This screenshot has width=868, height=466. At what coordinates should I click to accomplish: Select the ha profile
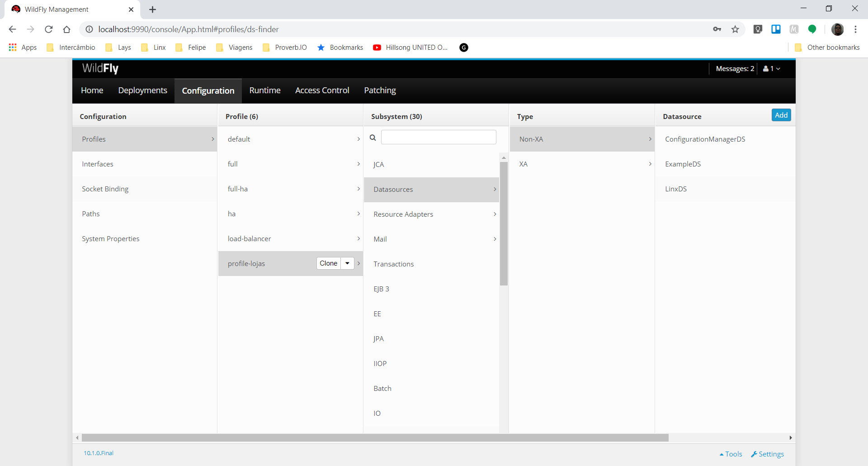[290, 214]
